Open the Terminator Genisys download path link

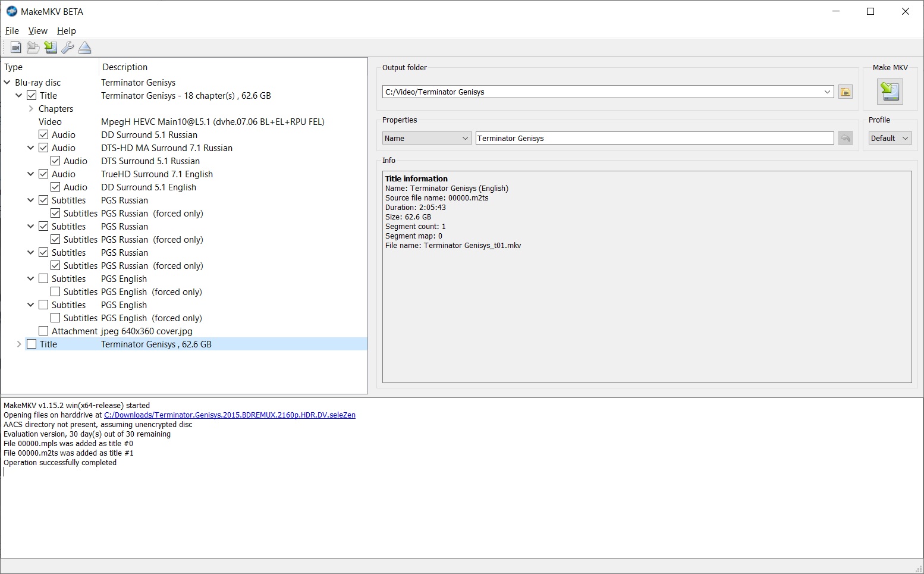tap(230, 415)
